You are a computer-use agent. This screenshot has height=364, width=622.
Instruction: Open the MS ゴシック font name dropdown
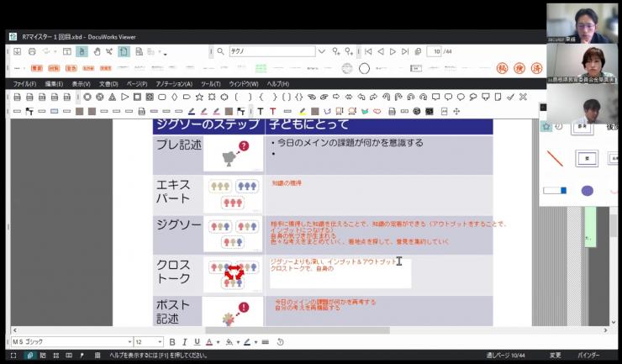129,342
